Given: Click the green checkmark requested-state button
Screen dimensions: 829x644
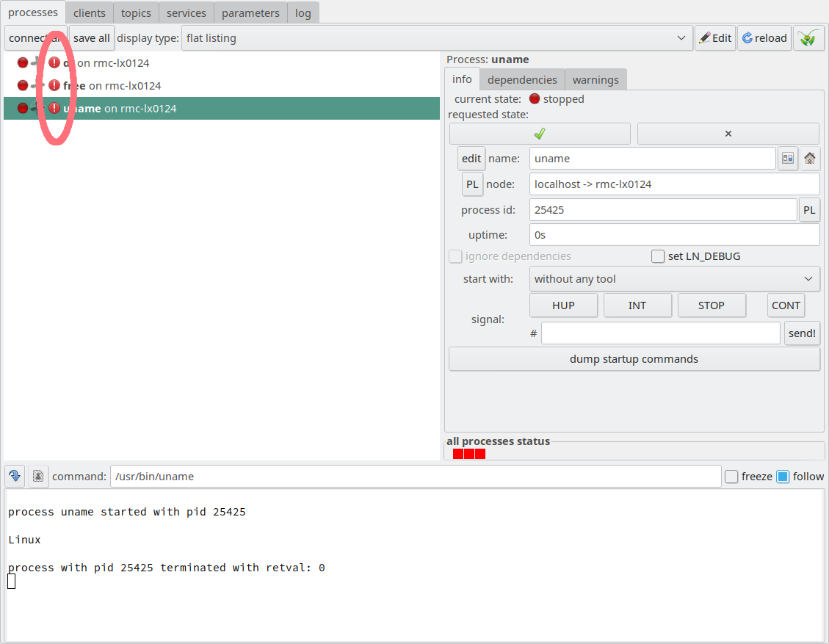Looking at the screenshot, I should pyautogui.click(x=539, y=134).
